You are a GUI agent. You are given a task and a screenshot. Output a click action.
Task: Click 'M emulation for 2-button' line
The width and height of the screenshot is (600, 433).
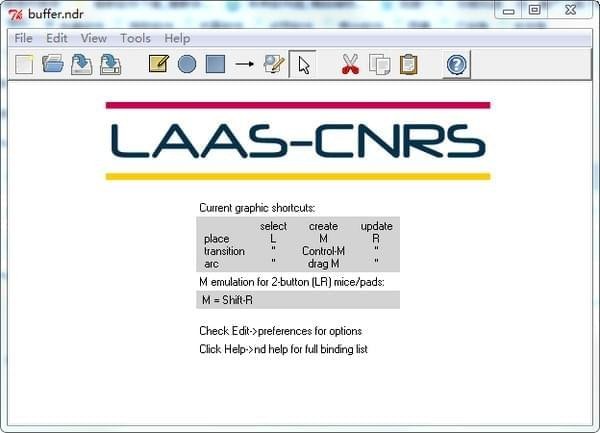click(x=292, y=282)
